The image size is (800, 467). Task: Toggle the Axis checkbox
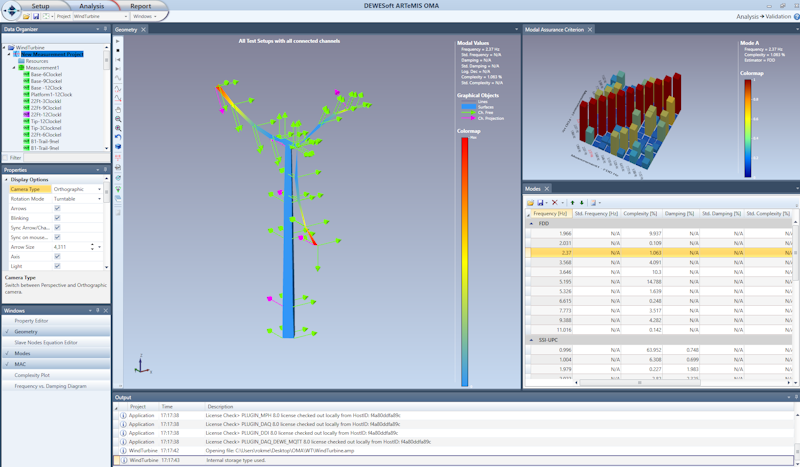[x=57, y=256]
